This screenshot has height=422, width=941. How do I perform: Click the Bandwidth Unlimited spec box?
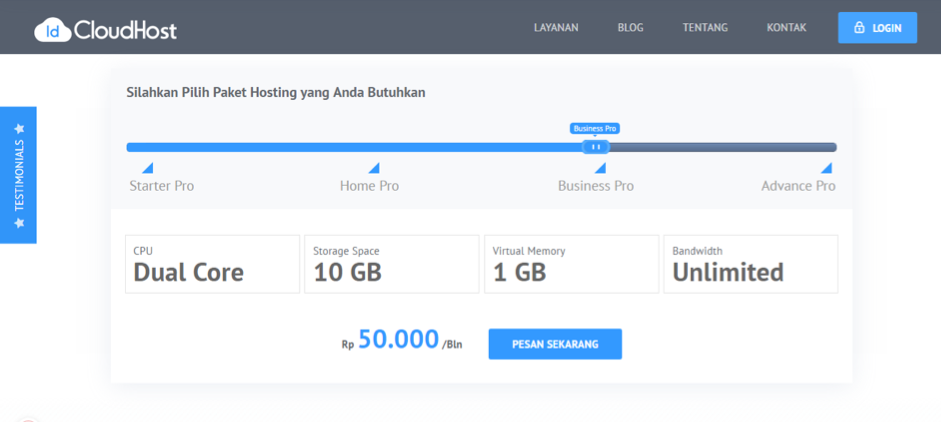click(751, 264)
